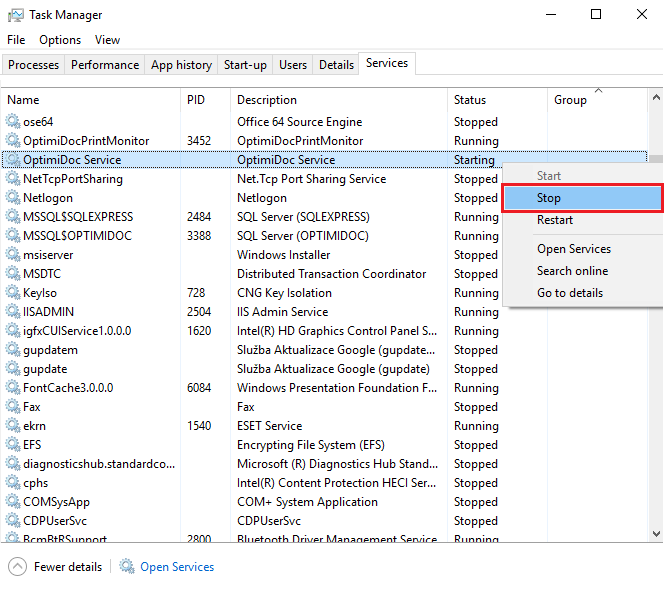
Task: Pick Search online in the context menu
Action: pyautogui.click(x=572, y=271)
